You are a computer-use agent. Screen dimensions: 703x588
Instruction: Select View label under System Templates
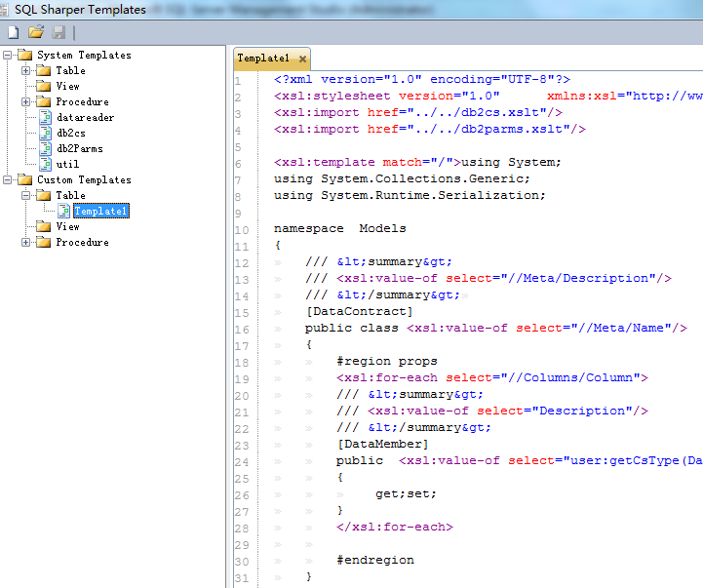pos(67,86)
